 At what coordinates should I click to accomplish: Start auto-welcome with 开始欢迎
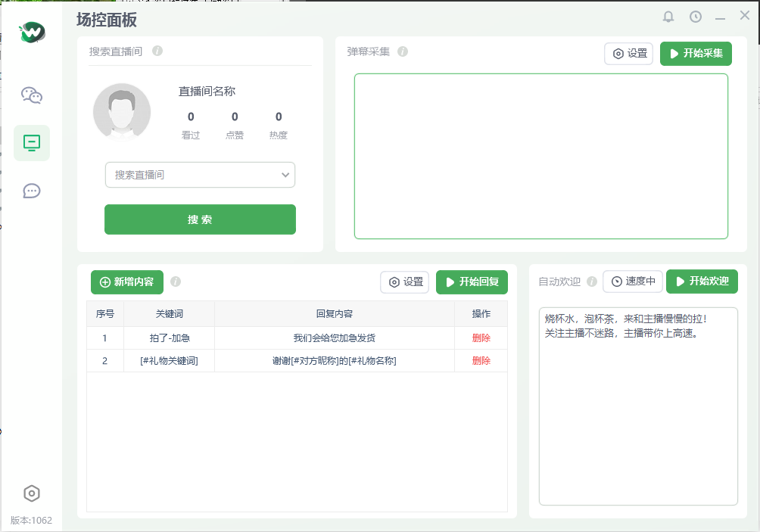click(702, 281)
